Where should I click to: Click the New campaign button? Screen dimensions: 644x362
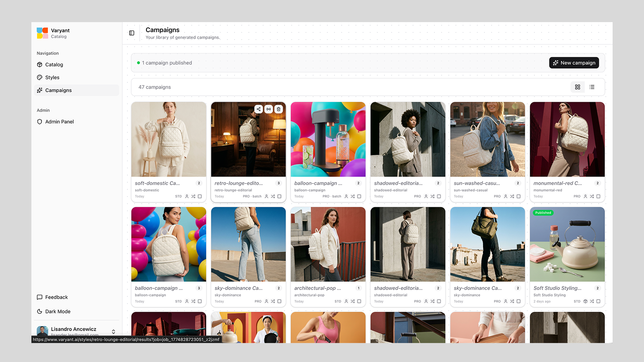point(574,63)
